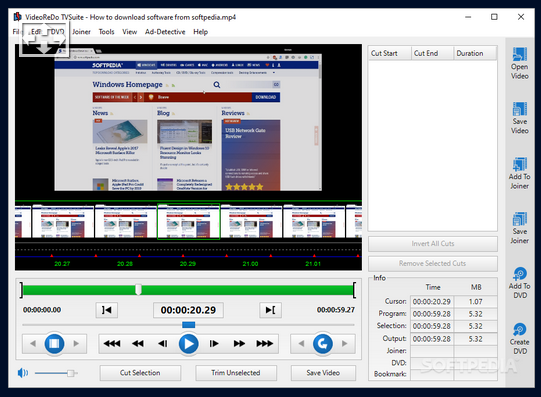
Task: Click the Output MB value 5.32
Action: pos(475,339)
